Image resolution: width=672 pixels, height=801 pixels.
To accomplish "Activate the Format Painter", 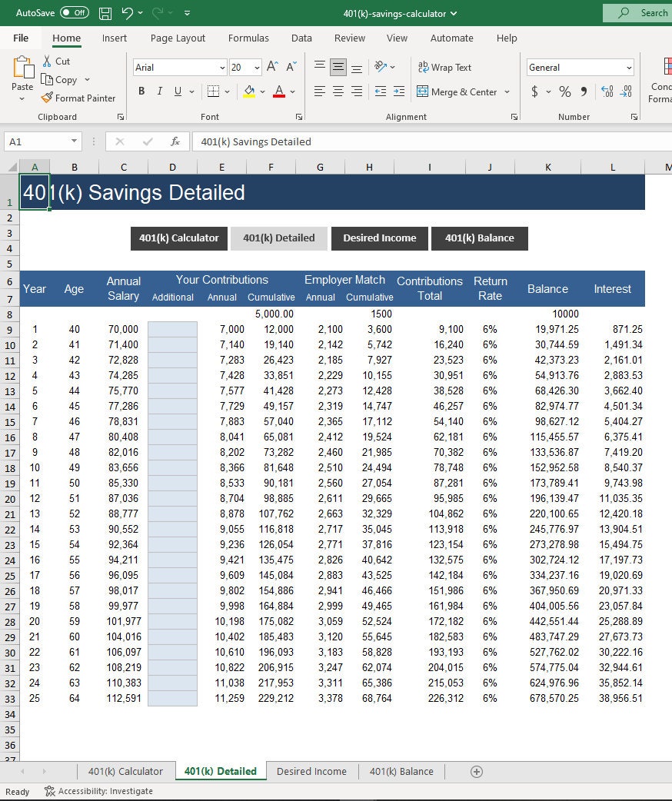I will click(79, 98).
